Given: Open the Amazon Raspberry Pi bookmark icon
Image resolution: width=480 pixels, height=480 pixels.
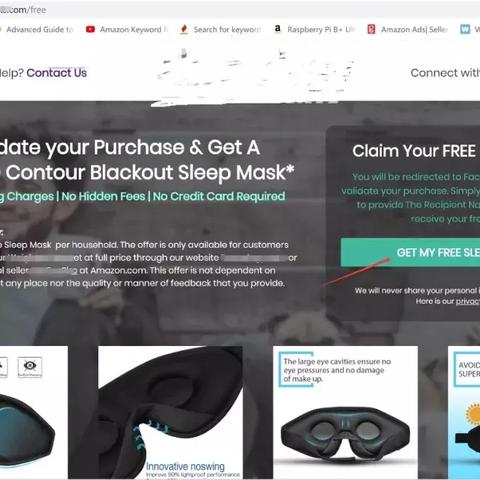Looking at the screenshot, I should (x=277, y=29).
